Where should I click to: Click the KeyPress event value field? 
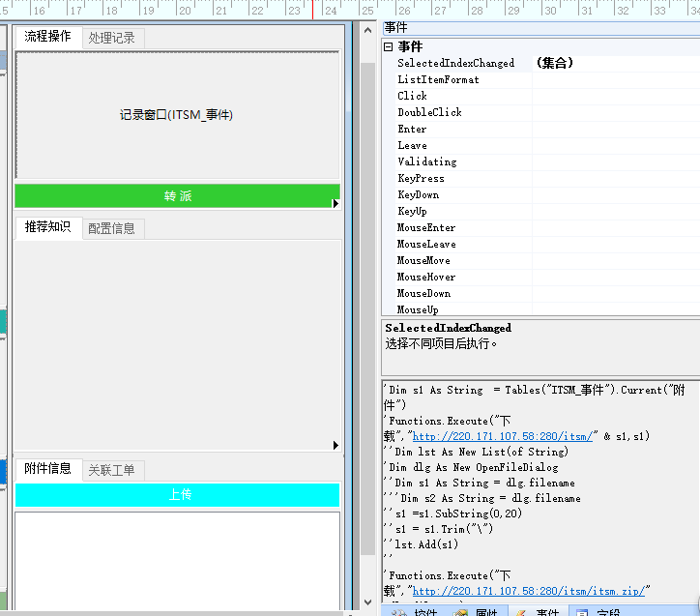click(614, 178)
